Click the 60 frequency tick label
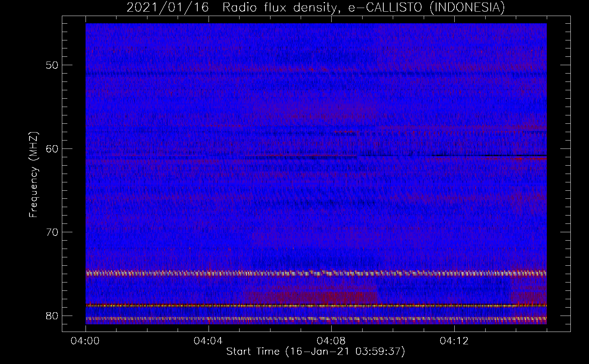 [52, 149]
